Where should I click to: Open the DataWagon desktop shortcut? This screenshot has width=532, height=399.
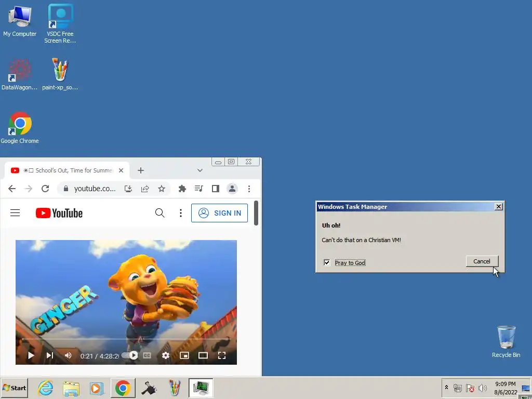pos(19,74)
